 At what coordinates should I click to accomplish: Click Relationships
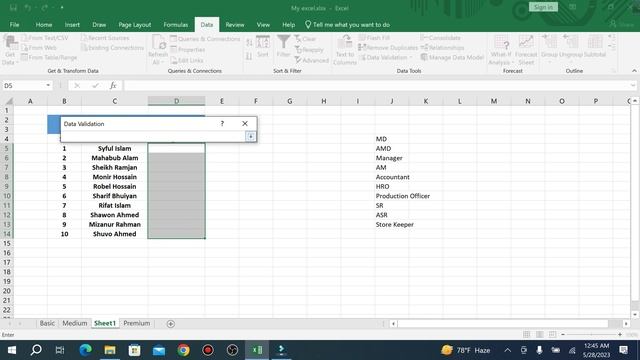point(442,47)
